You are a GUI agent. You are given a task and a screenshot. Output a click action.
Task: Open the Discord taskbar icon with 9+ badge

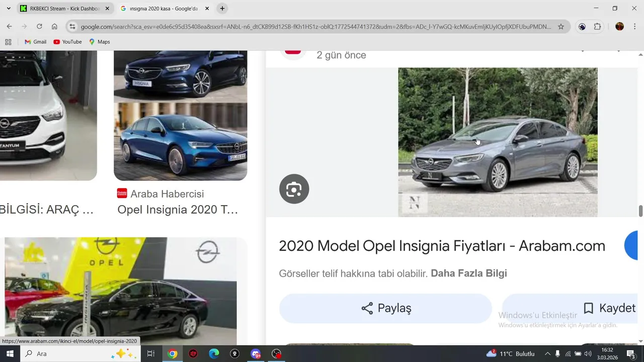(x=256, y=353)
